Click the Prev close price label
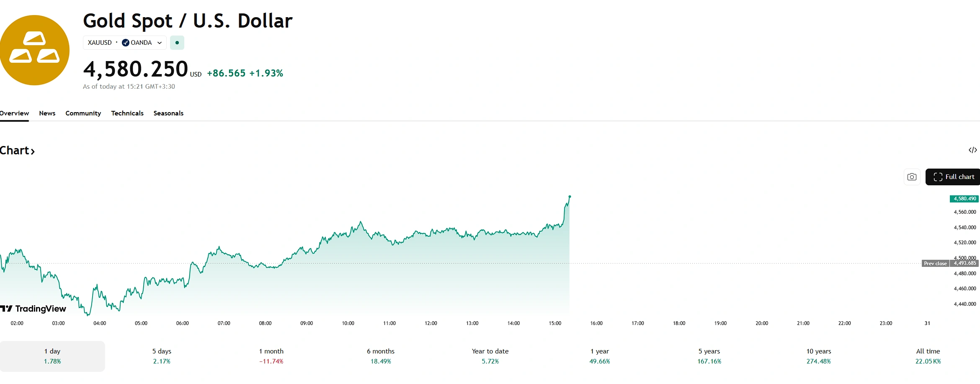980x384 pixels. coord(935,264)
